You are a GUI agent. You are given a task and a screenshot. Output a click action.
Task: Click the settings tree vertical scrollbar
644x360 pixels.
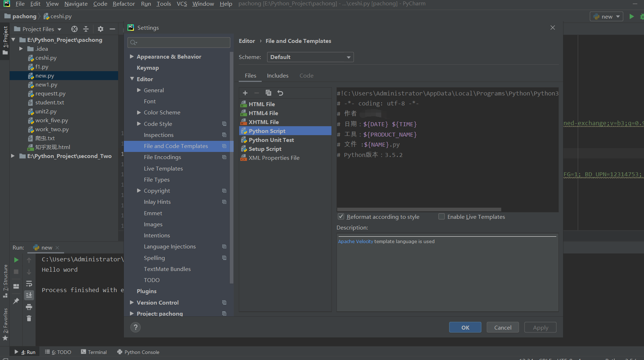coord(232,168)
